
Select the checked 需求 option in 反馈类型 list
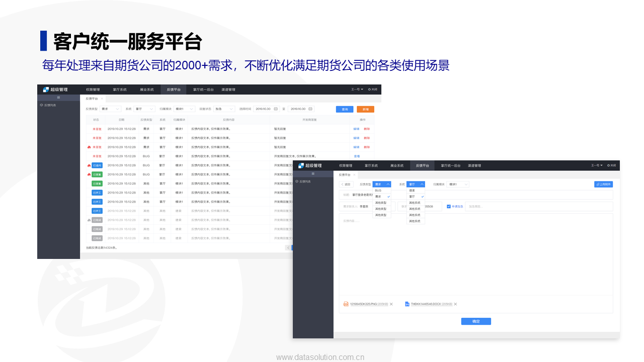coord(382,197)
